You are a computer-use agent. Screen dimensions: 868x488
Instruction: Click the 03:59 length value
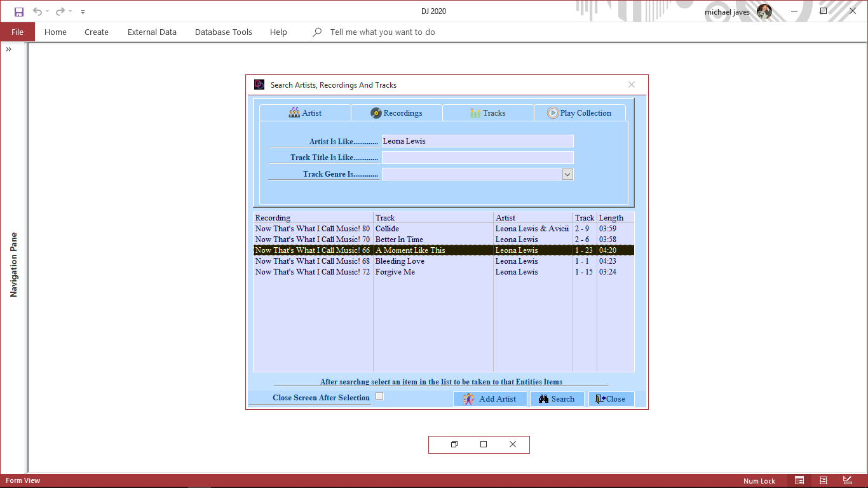pos(607,229)
